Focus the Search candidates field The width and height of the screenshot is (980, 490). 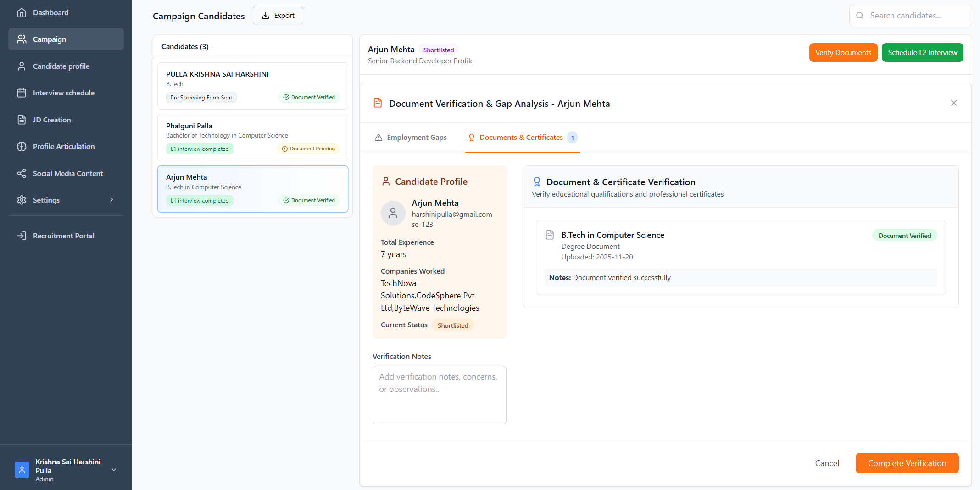click(910, 16)
